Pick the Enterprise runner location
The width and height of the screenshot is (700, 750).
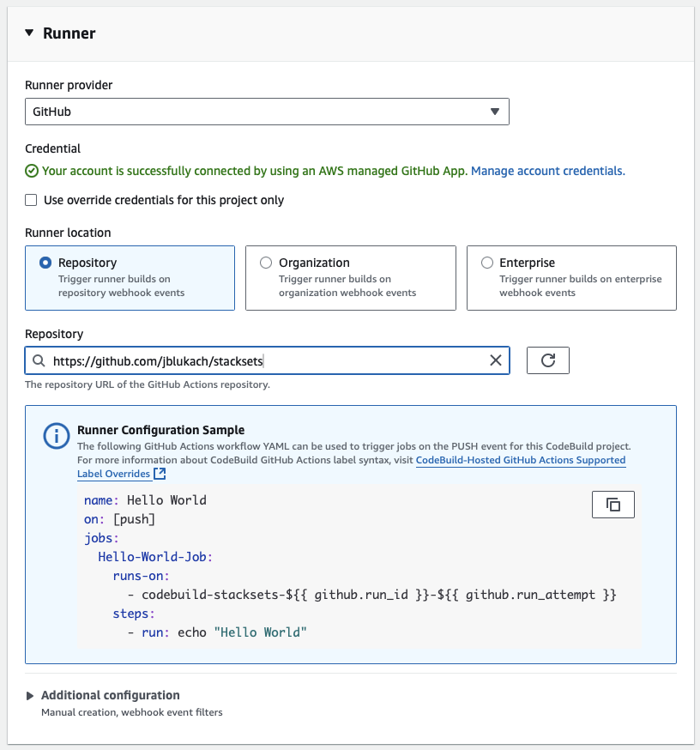pyautogui.click(x=487, y=263)
